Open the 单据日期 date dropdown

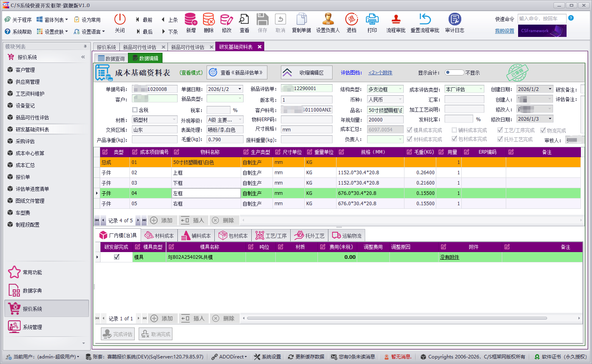(240, 89)
